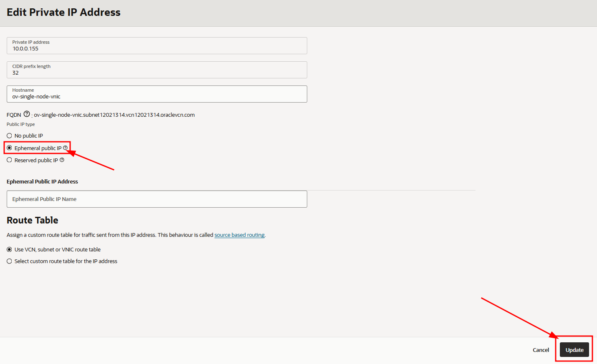Click the Route Table heading

[x=32, y=220]
